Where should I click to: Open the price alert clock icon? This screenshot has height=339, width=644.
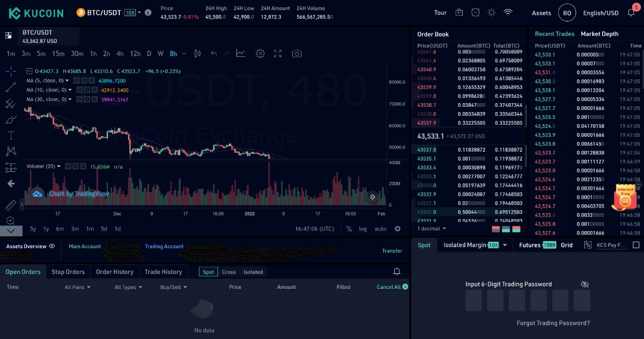tap(475, 13)
